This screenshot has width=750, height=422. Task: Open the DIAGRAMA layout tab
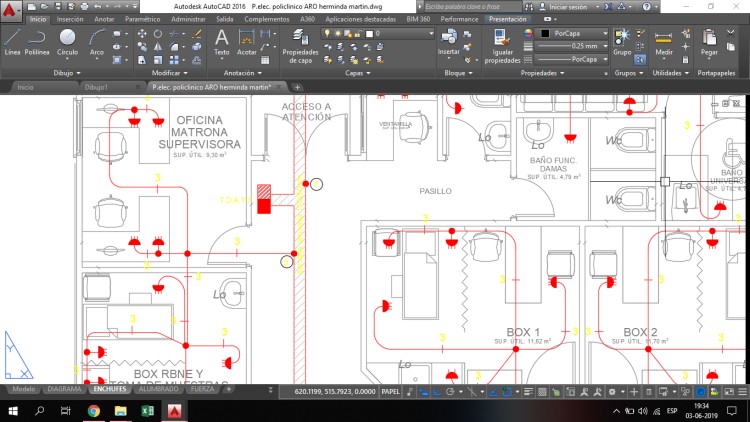click(64, 389)
